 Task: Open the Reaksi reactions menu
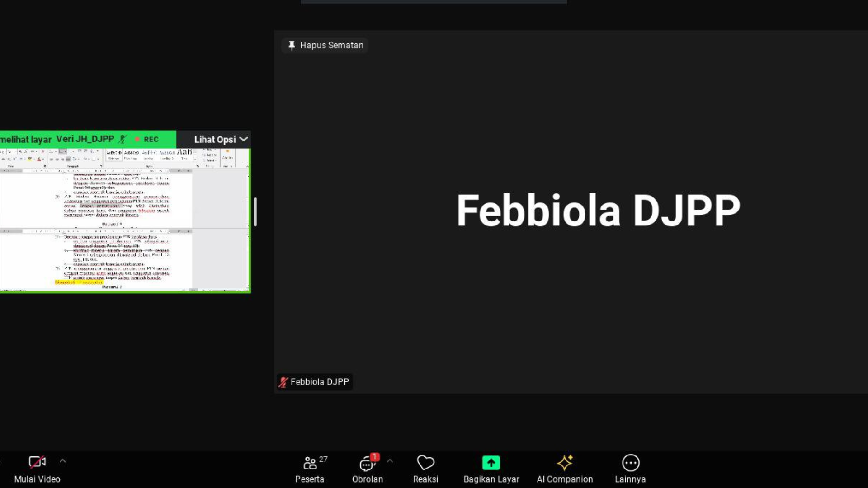(425, 469)
